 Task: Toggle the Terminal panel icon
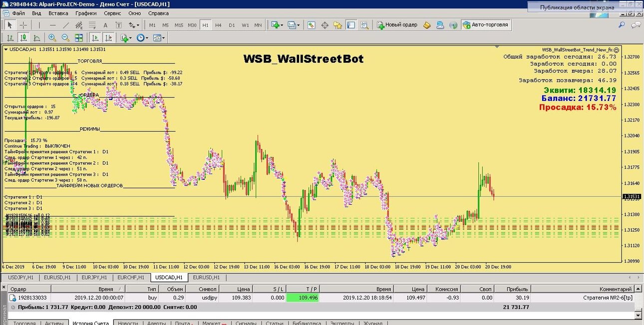click(x=351, y=25)
